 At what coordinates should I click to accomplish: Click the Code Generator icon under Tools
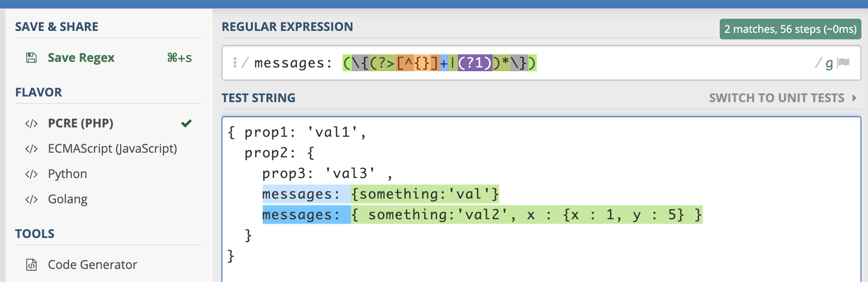pos(30,265)
